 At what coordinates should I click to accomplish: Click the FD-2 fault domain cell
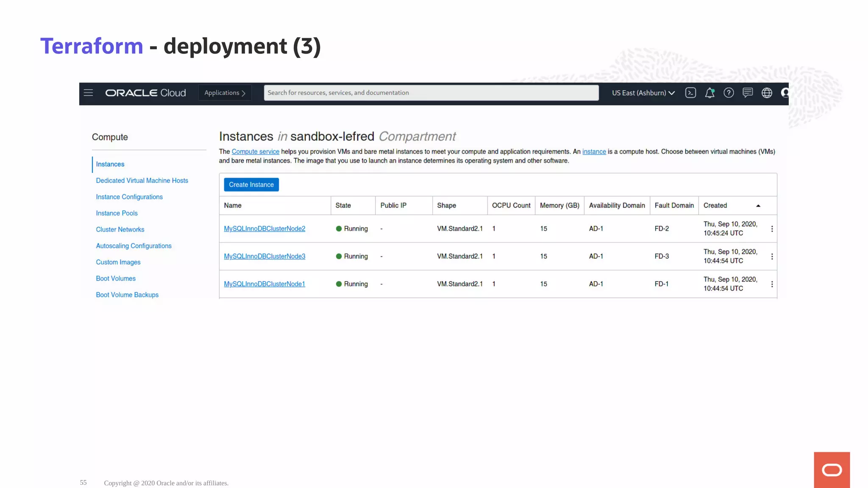pos(662,229)
